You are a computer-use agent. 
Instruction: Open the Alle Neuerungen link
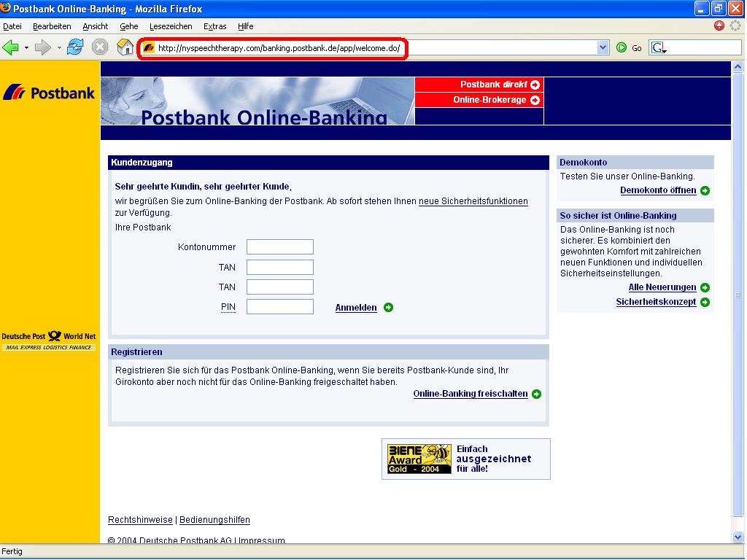coord(662,287)
